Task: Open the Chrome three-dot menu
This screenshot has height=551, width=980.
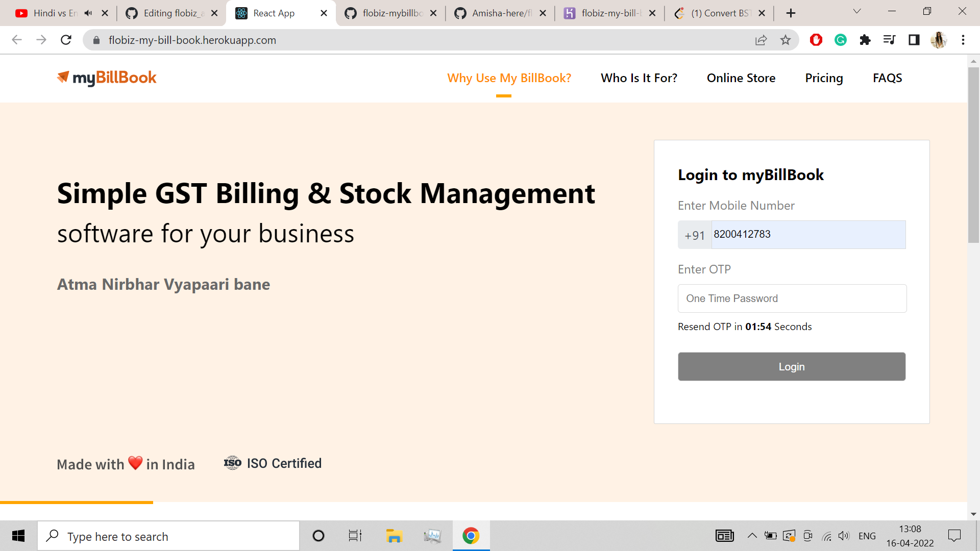Action: click(963, 40)
